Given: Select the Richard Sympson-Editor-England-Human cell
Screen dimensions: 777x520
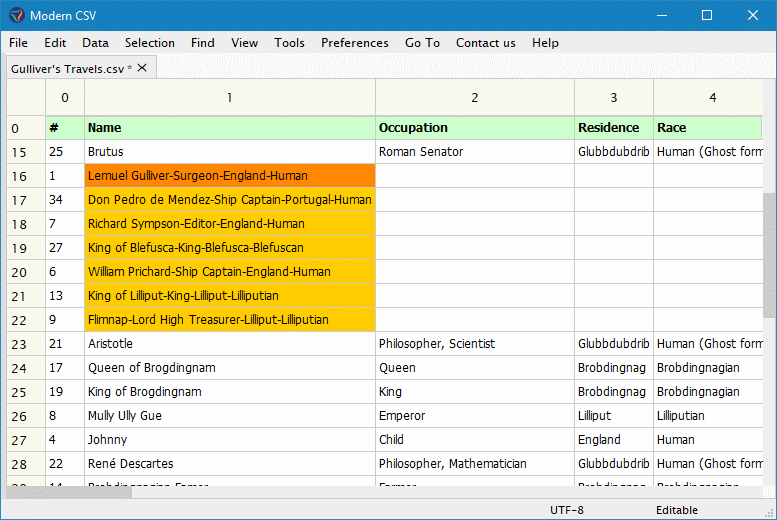Looking at the screenshot, I should point(230,224).
